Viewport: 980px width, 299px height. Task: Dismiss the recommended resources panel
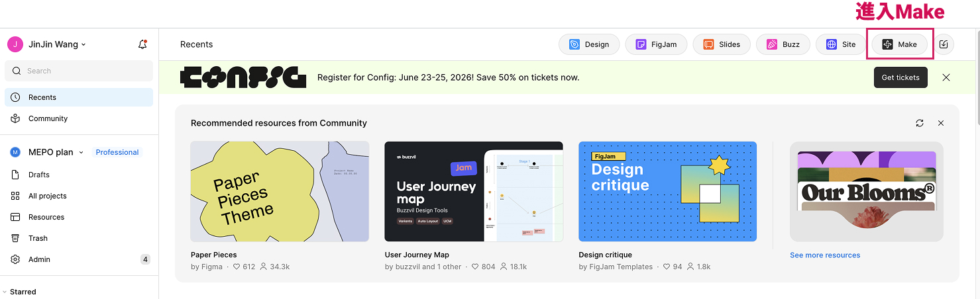click(x=941, y=123)
